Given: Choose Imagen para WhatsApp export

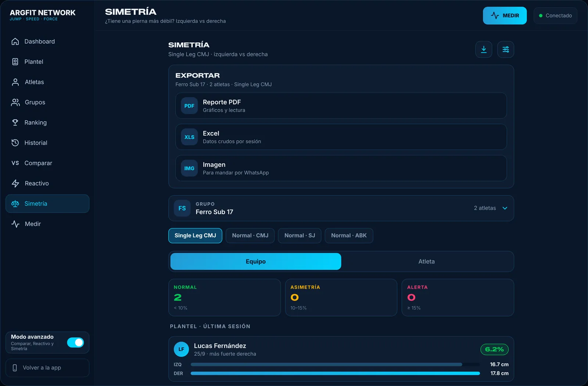Looking at the screenshot, I should [341, 168].
